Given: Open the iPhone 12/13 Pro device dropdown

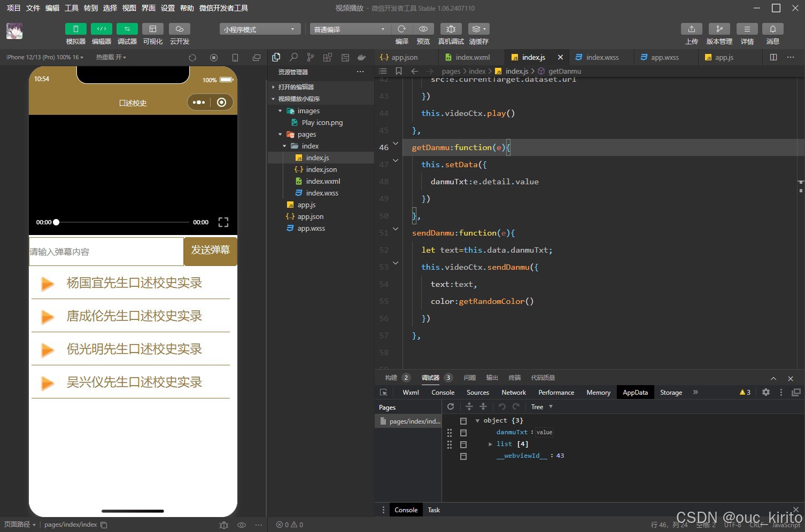Looking at the screenshot, I should tap(45, 57).
